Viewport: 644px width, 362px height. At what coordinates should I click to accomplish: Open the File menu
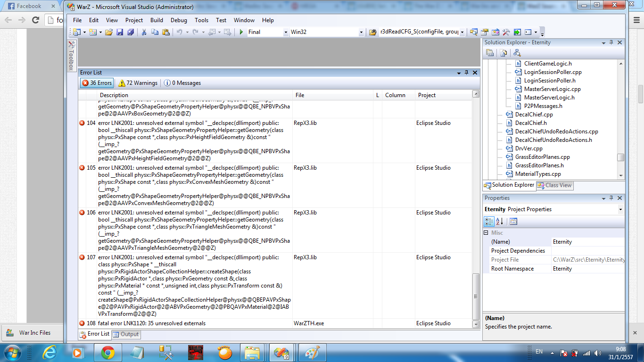pos(77,20)
